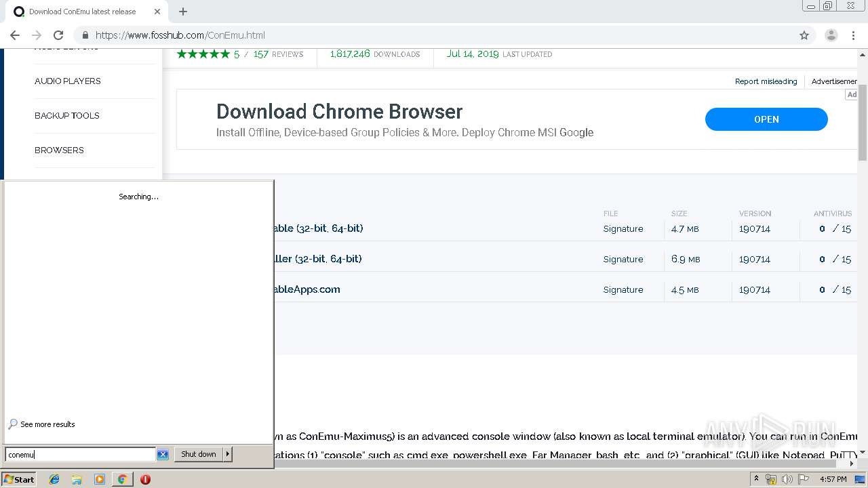Open Action Center flag icon

pyautogui.click(x=804, y=479)
